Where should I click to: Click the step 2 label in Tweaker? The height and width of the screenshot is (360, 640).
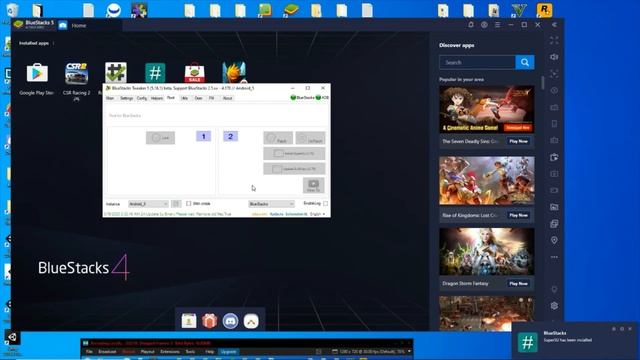[x=230, y=136]
